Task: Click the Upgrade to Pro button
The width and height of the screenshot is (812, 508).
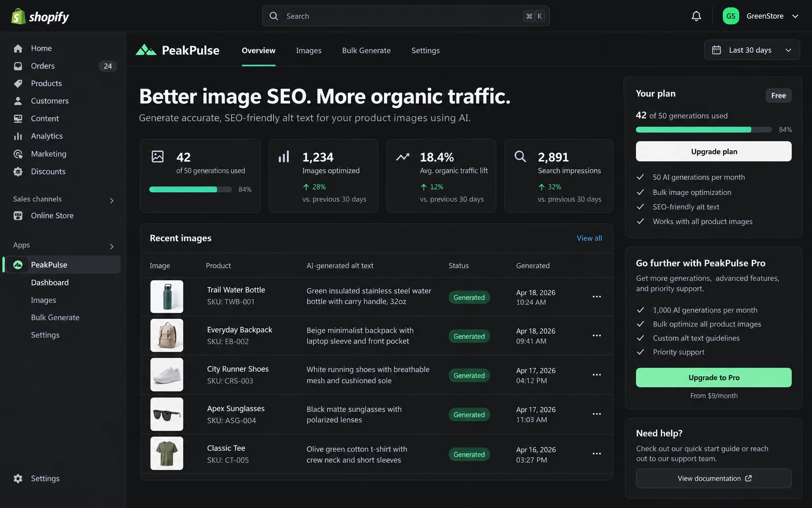Action: 714,378
